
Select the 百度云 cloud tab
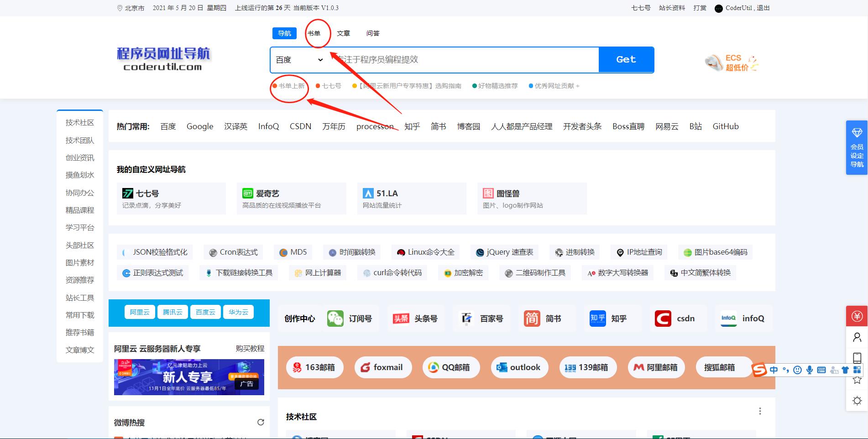click(205, 312)
